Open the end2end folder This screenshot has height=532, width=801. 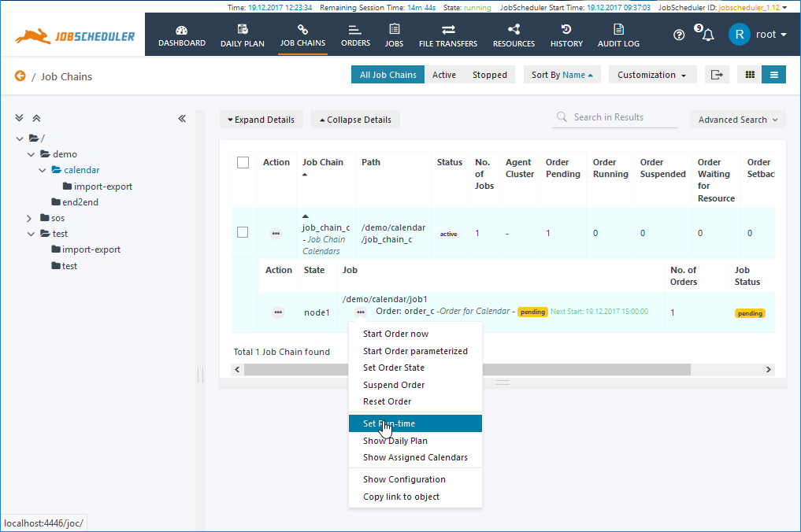80,202
